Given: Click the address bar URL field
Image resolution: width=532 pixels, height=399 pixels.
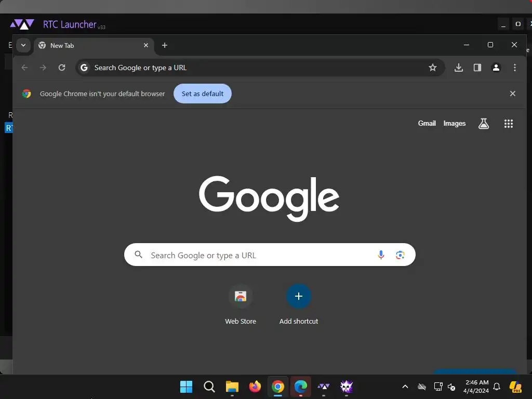Looking at the screenshot, I should pos(259,68).
